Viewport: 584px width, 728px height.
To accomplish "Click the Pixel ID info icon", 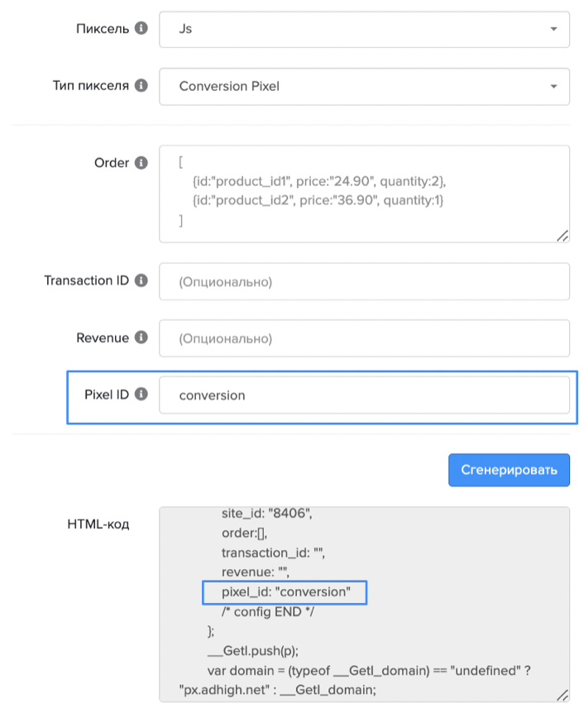I will pyautogui.click(x=141, y=395).
